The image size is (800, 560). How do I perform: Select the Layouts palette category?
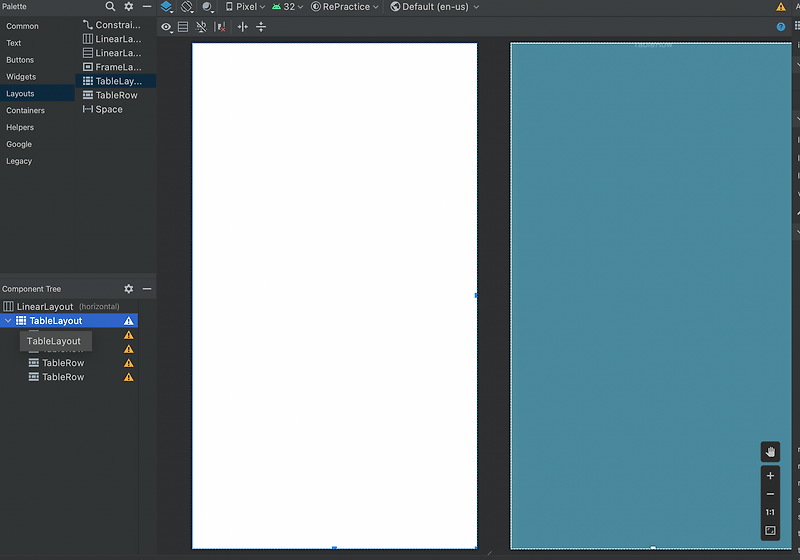pyautogui.click(x=20, y=94)
